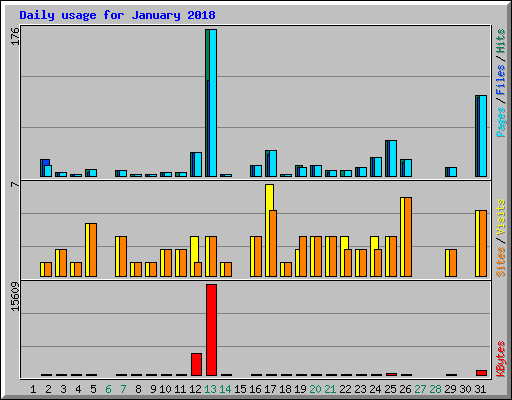Click the hits bar for day 2
Image resolution: width=512 pixels, height=400 pixels.
tap(46, 168)
